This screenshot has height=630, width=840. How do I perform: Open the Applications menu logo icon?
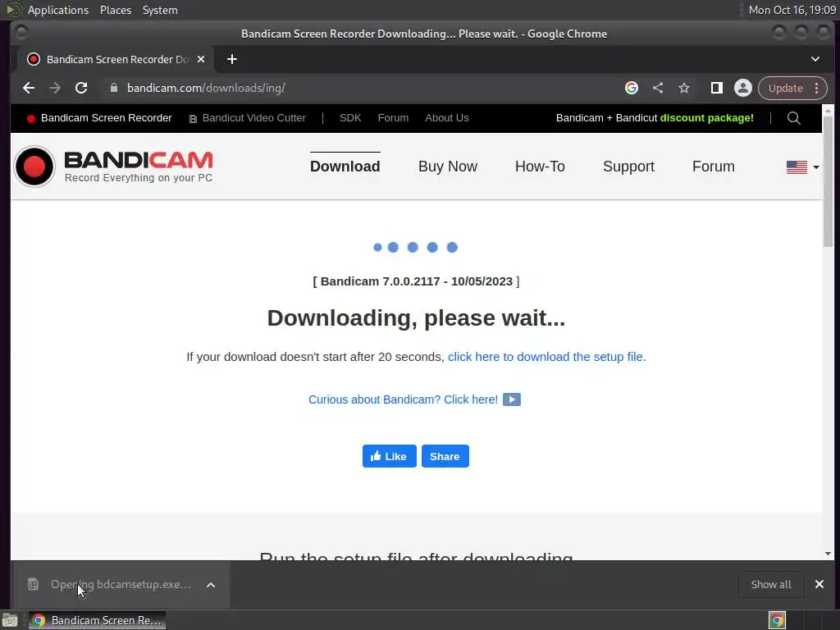14,10
